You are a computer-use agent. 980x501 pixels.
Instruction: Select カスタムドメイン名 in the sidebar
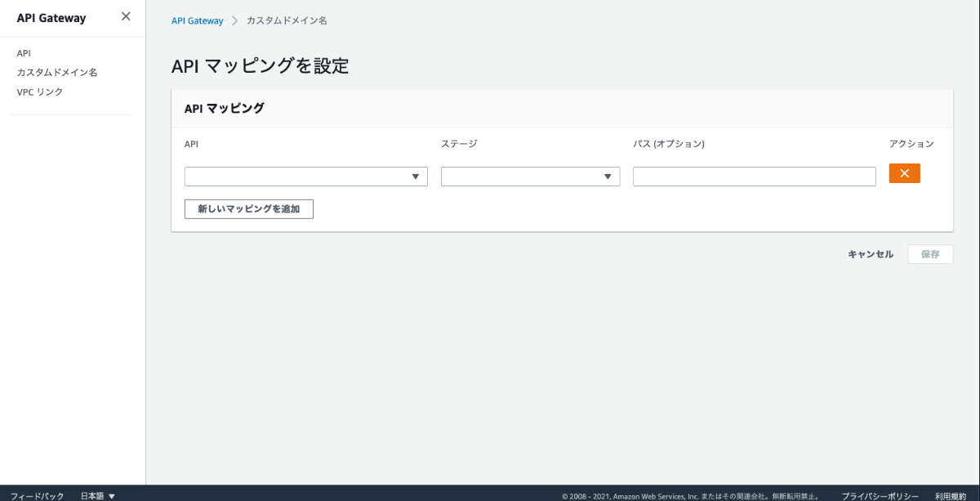click(57, 73)
